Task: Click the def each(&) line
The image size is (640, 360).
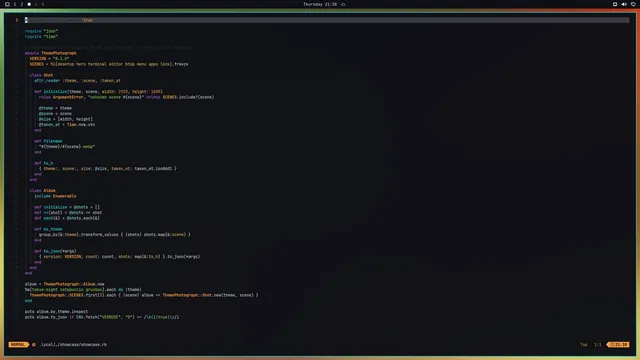Action: 67,218
